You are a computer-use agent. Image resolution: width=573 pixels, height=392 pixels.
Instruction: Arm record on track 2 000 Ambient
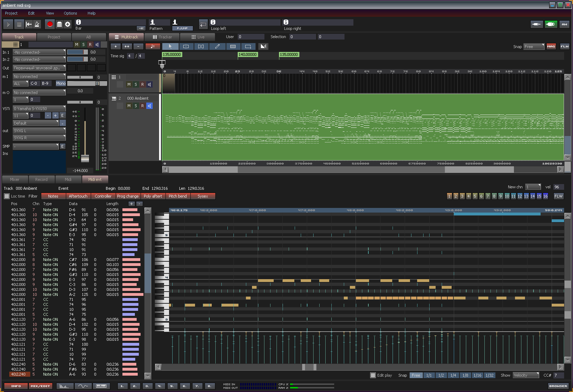(142, 106)
